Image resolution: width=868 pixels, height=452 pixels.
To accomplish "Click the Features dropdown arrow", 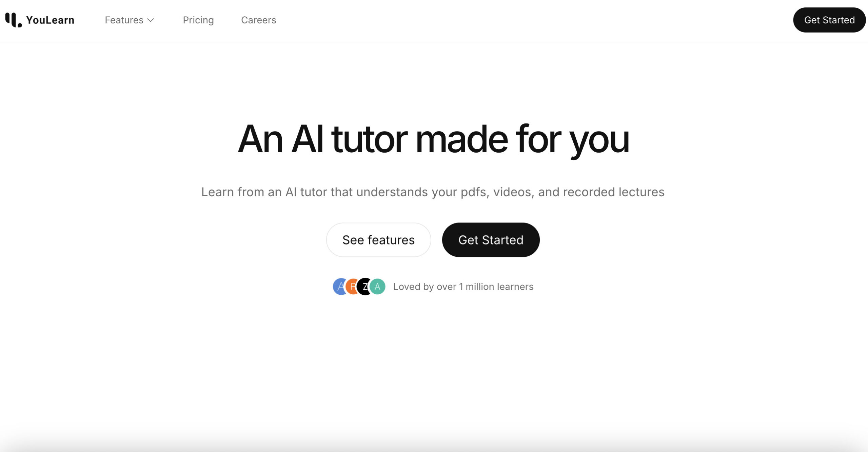I will point(151,20).
